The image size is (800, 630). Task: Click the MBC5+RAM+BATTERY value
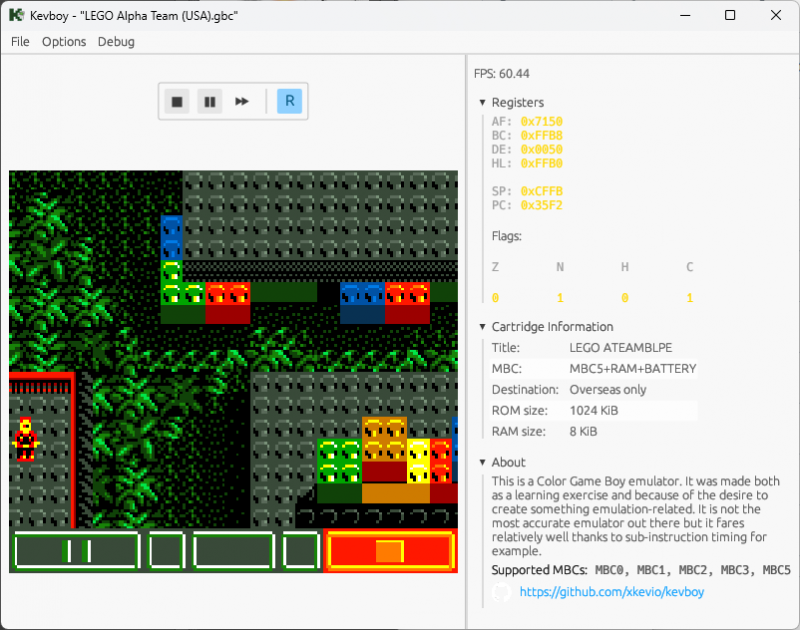coord(633,369)
